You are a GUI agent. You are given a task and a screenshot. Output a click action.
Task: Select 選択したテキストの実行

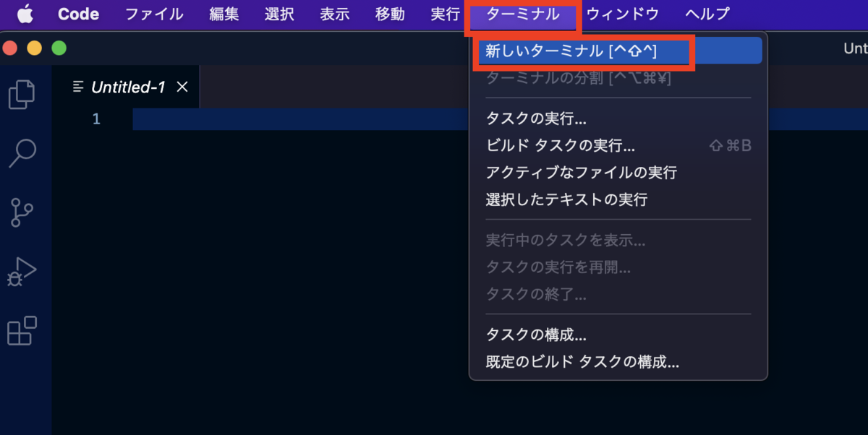618,199
